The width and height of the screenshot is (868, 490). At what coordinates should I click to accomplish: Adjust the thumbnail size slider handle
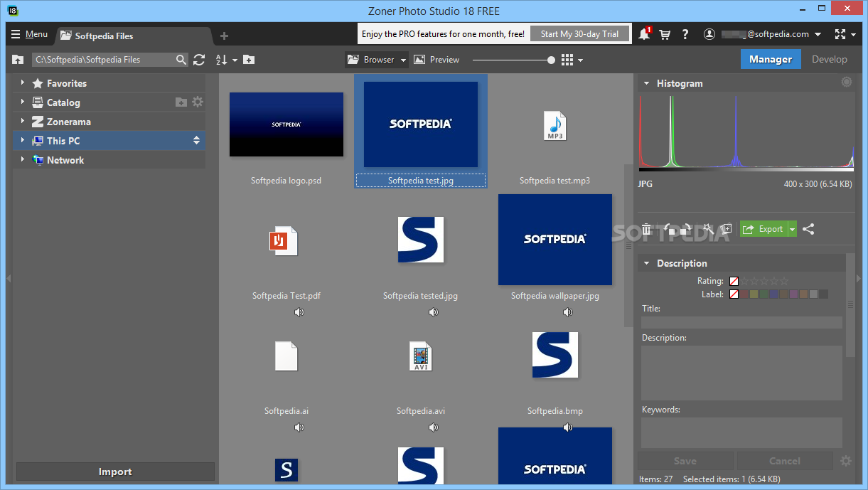551,60
